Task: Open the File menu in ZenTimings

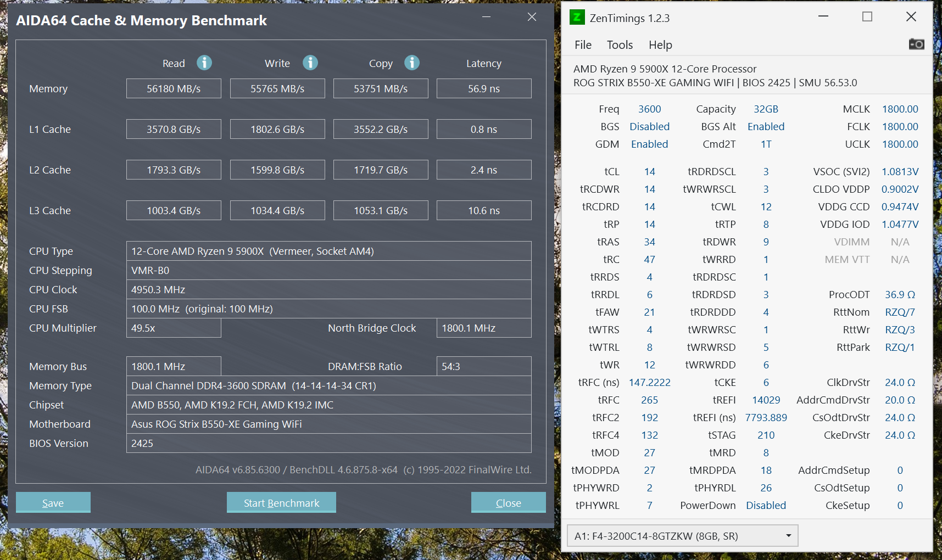Action: coord(583,45)
